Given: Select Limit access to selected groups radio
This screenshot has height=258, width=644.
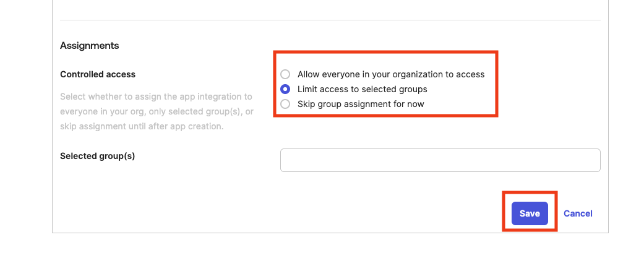Looking at the screenshot, I should click(285, 89).
